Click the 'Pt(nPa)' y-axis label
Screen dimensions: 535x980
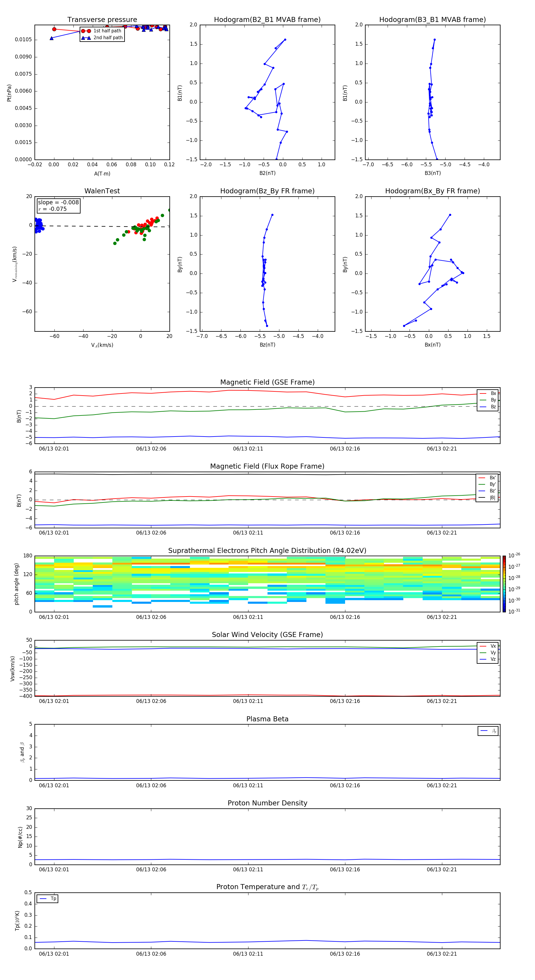tap(9, 92)
